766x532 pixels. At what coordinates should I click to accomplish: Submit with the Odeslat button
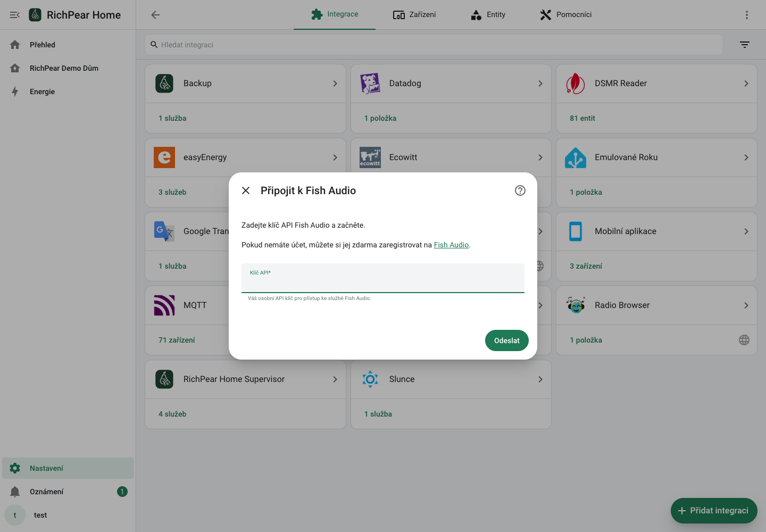507,340
